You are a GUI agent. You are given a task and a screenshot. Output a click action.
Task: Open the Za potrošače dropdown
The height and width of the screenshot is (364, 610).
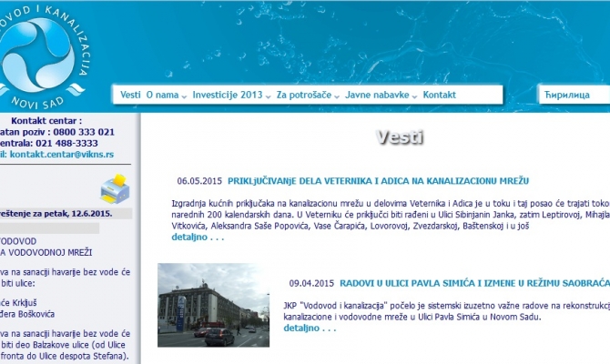(309, 95)
